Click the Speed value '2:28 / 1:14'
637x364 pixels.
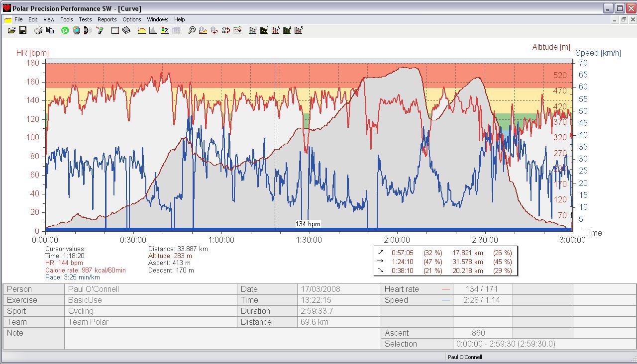click(482, 300)
